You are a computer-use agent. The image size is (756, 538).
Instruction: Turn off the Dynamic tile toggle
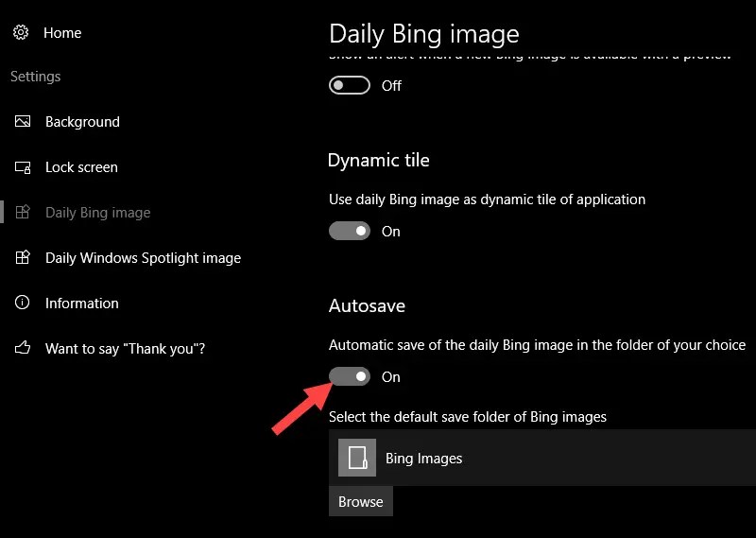[350, 231]
